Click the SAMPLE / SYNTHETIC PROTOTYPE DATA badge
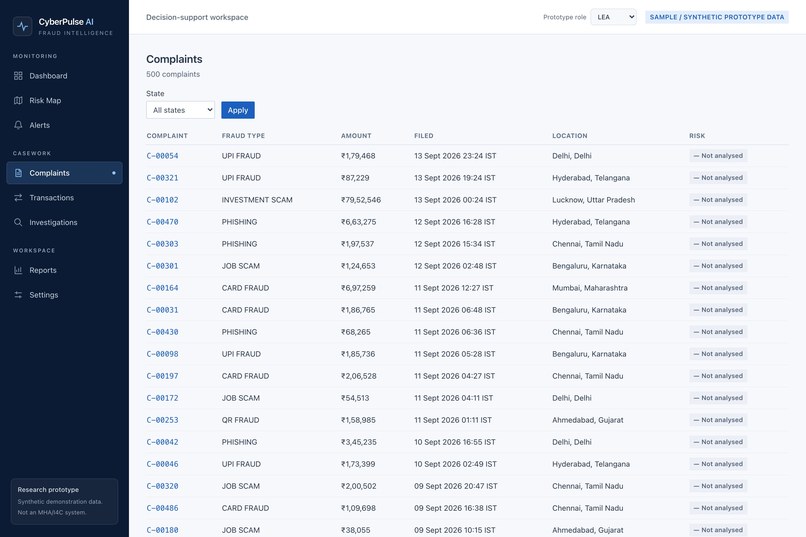Screen dimensions: 806x537 pos(717,17)
